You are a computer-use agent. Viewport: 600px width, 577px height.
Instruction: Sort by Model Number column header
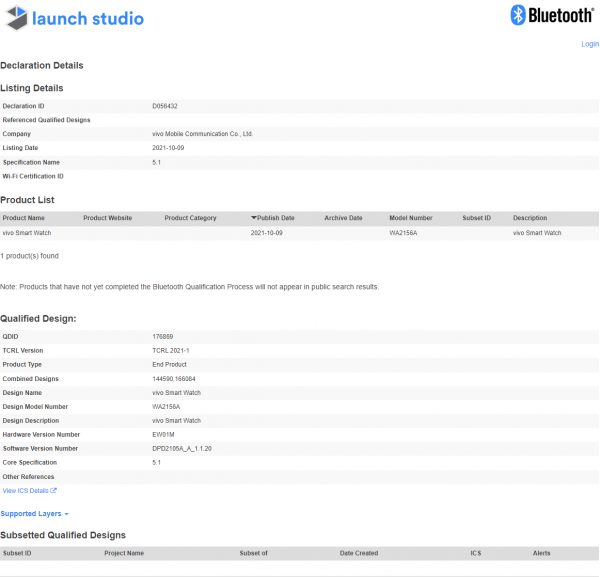point(410,218)
